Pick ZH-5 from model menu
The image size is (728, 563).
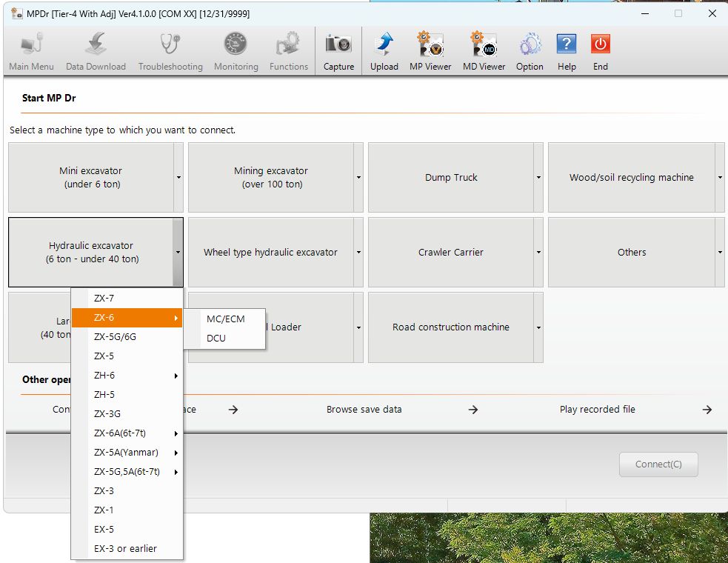point(127,395)
